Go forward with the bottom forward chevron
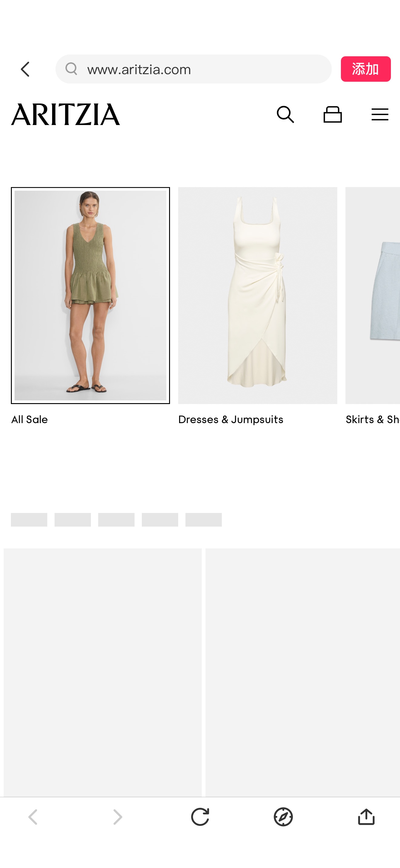This screenshot has width=400, height=868. click(117, 817)
